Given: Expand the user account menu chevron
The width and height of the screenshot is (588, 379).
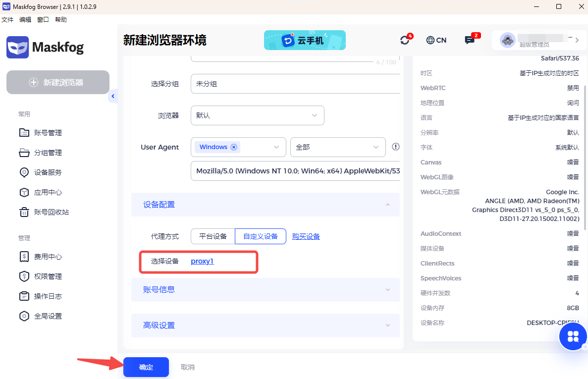Looking at the screenshot, I should [x=577, y=40].
